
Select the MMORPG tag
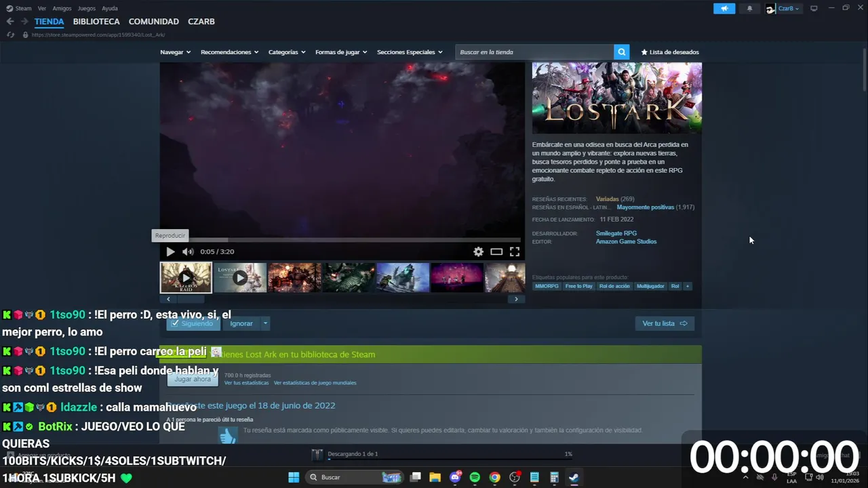click(x=547, y=286)
